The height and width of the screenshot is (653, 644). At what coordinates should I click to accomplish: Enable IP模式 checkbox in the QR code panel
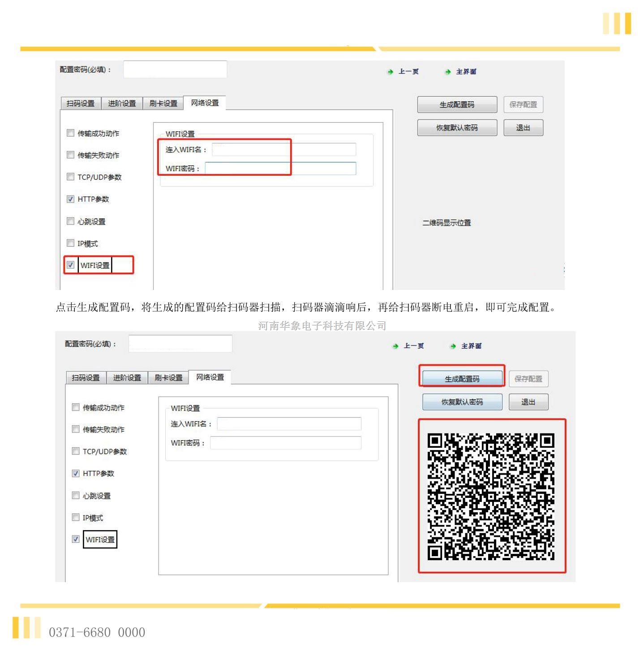click(x=76, y=517)
